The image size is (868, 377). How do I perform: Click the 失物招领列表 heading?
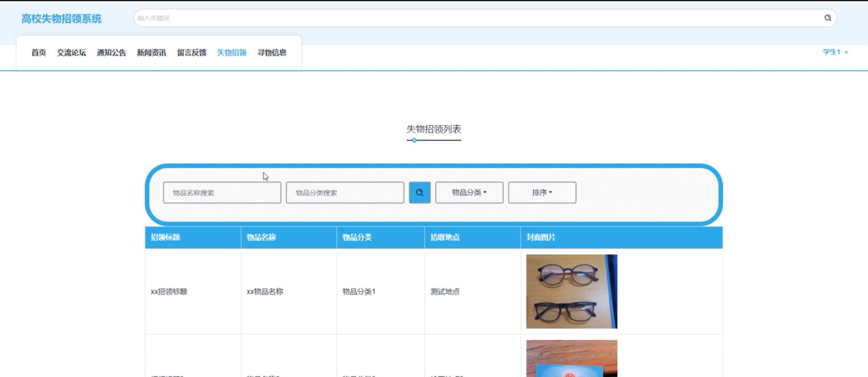(x=434, y=130)
